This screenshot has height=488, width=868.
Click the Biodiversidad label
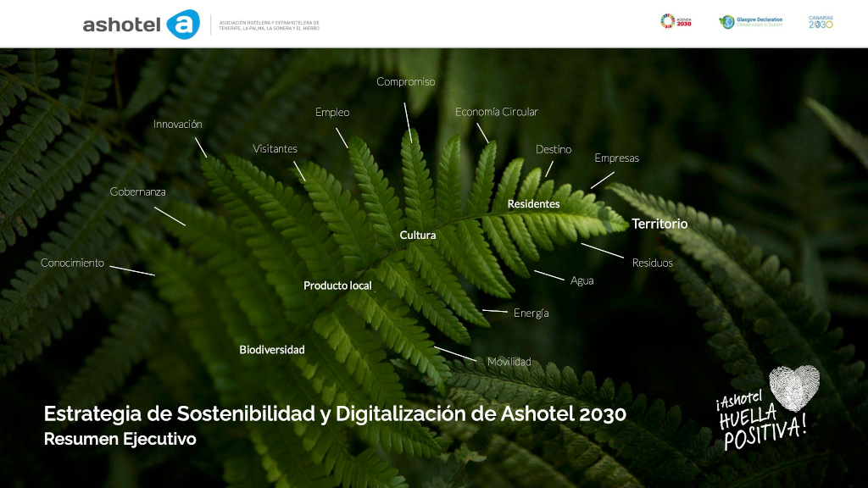[x=271, y=350]
